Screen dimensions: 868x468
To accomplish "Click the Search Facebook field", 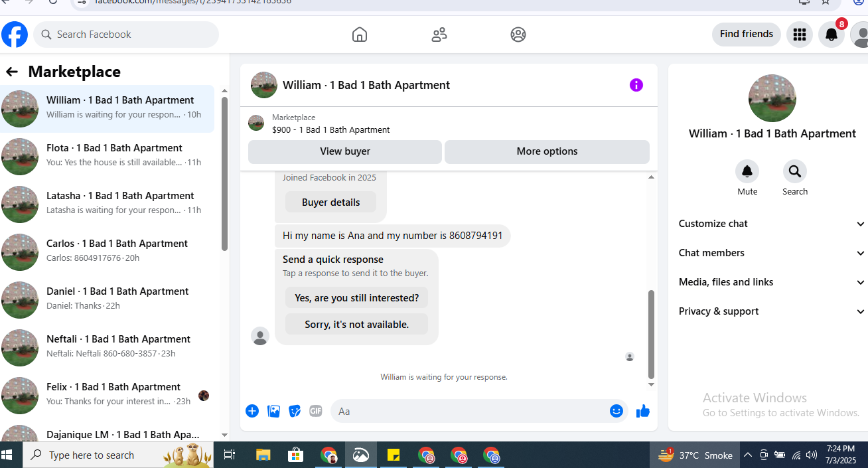I will pyautogui.click(x=126, y=35).
